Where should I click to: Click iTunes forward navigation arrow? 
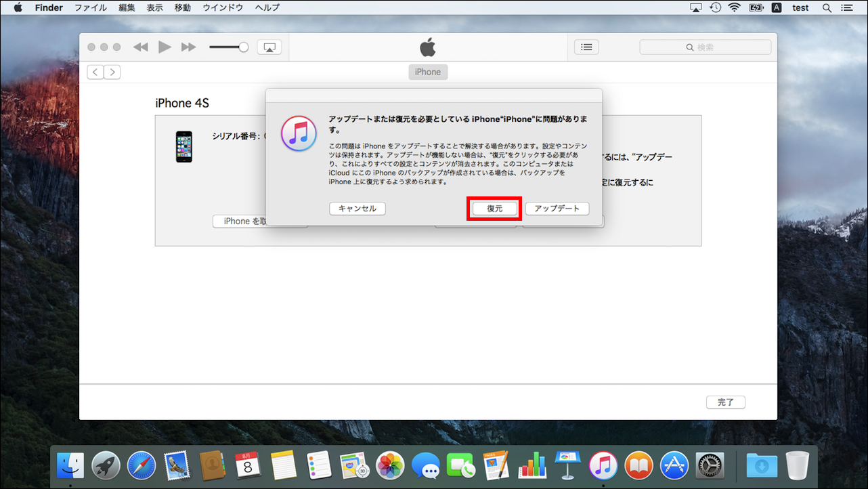[x=112, y=72]
